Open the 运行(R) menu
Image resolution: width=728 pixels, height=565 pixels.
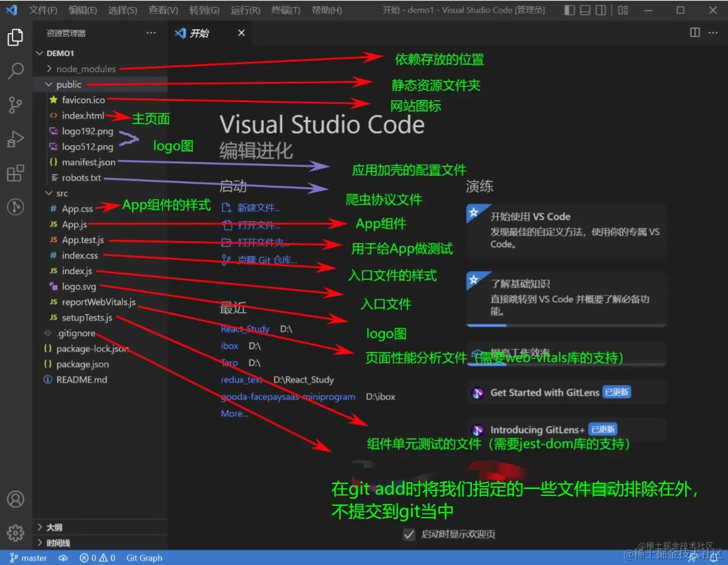tap(245, 10)
